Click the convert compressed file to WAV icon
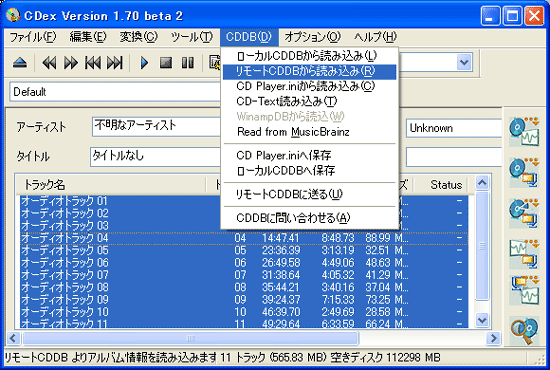This screenshot has width=550, height=370. coord(524,290)
